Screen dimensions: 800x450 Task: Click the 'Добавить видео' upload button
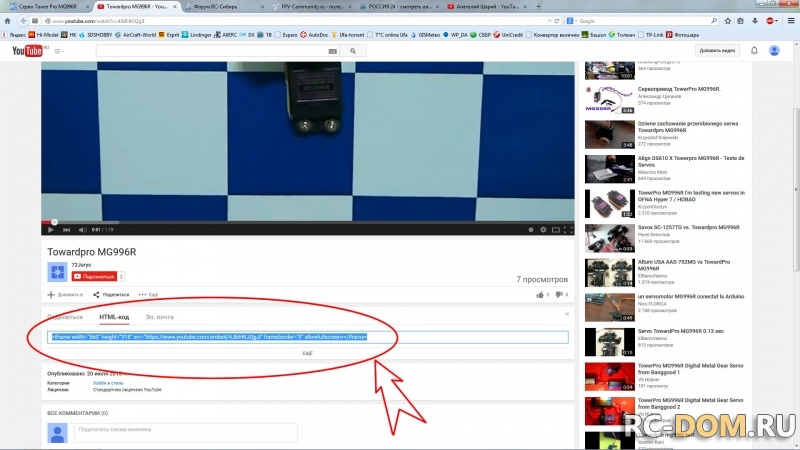(x=717, y=51)
